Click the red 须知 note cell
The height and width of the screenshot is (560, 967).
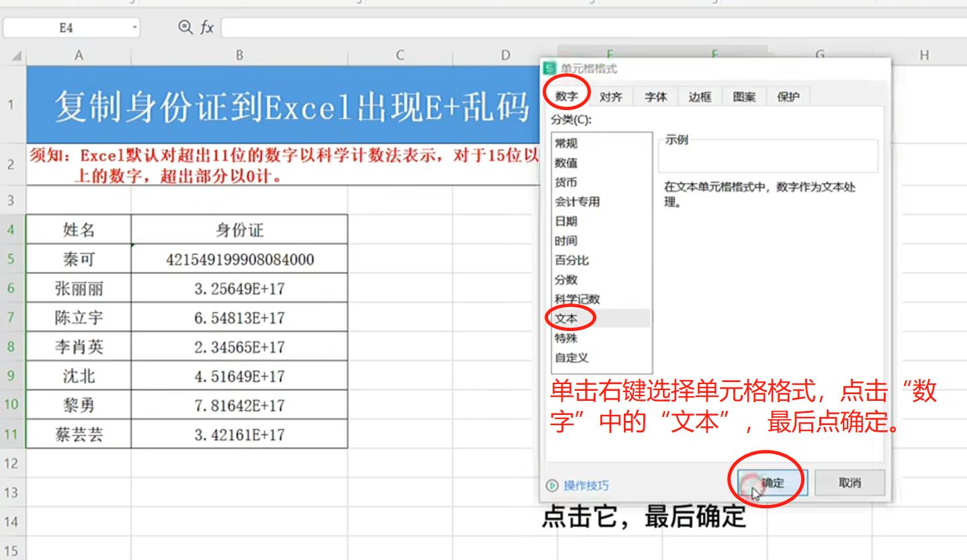(283, 165)
